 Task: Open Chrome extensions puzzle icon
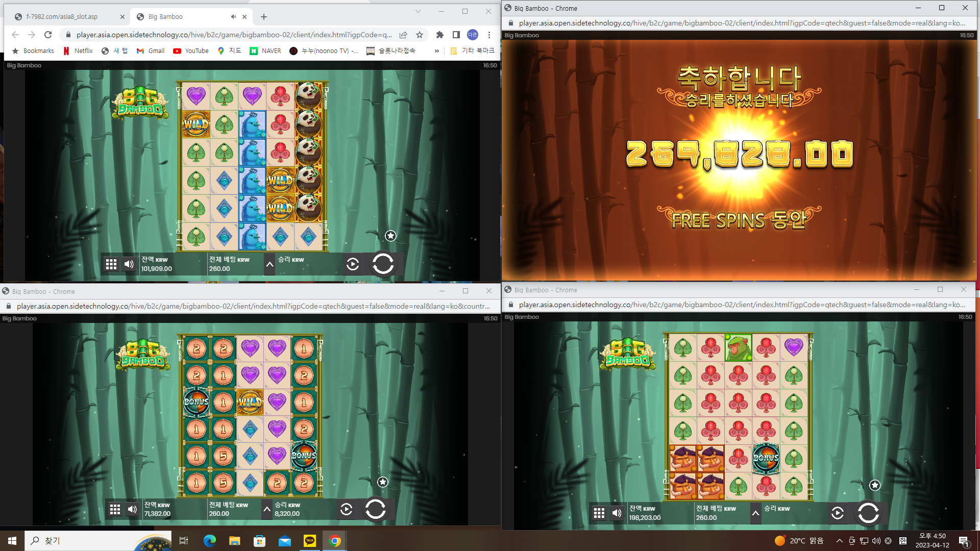click(440, 35)
